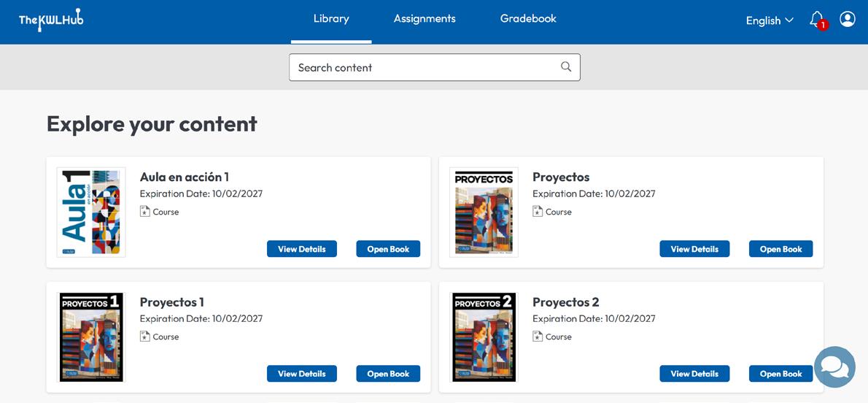This screenshot has height=403, width=868.
Task: Expand the English language dropdown
Action: pyautogui.click(x=770, y=20)
